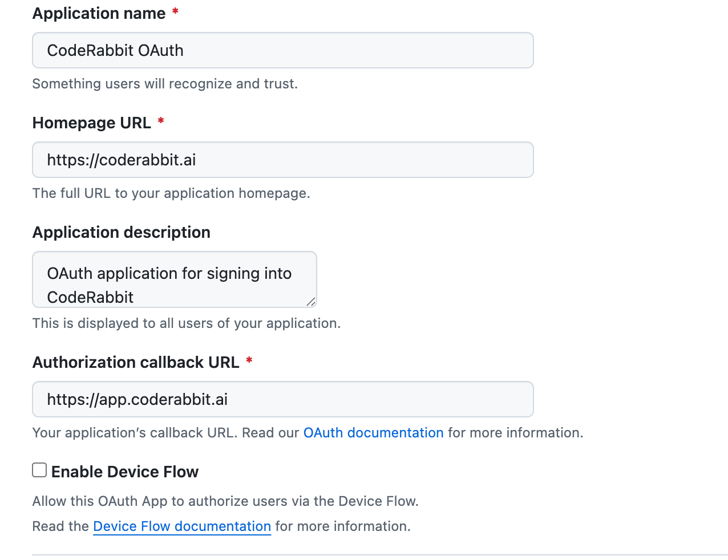Open the OAuth documentation link
The height and width of the screenshot is (560, 728).
pos(373,433)
